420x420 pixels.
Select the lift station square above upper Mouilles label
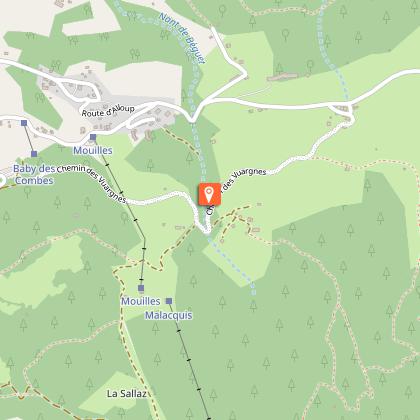point(93,137)
